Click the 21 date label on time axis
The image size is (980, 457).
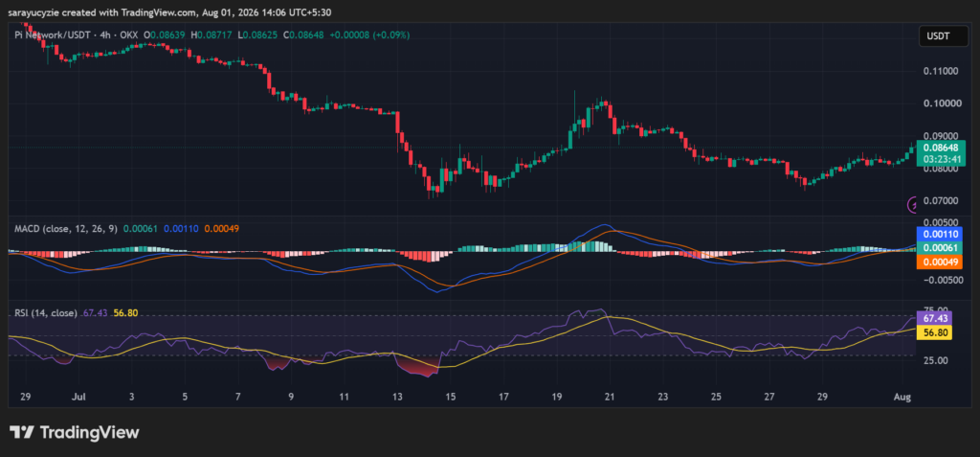click(x=610, y=397)
